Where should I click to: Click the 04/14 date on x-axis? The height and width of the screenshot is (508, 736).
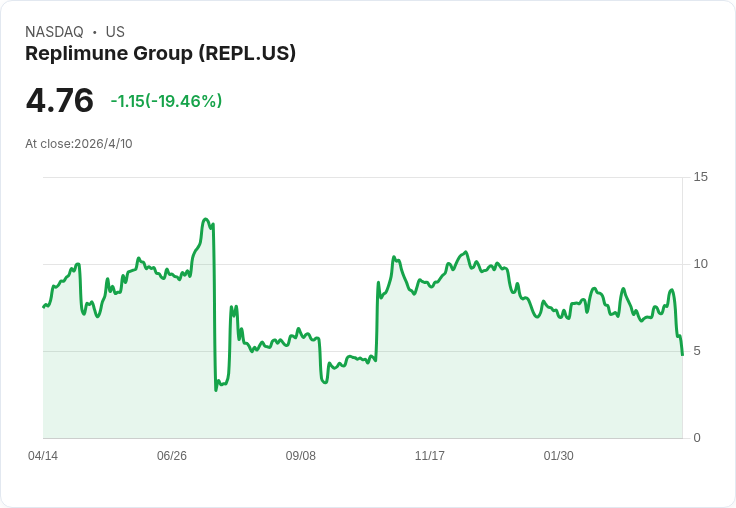tap(43, 456)
